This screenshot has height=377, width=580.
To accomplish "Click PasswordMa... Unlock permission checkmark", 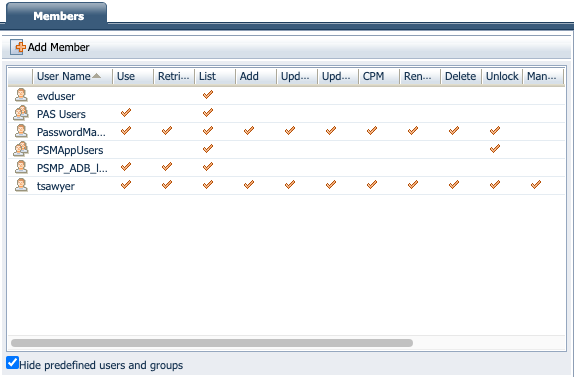I will point(495,131).
